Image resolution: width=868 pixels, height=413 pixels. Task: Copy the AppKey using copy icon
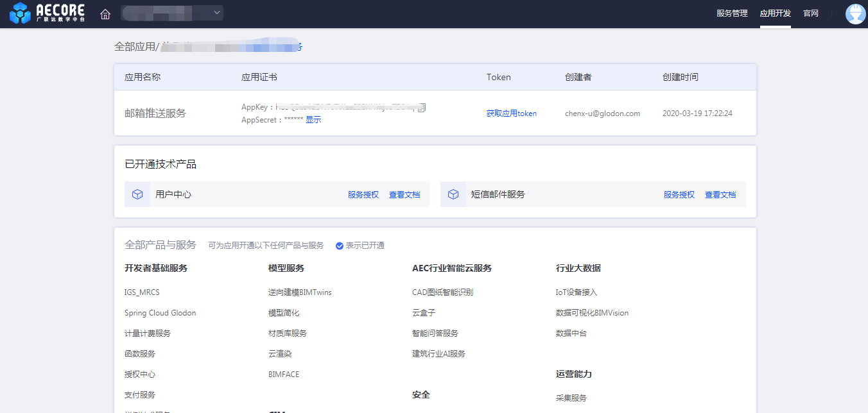(421, 107)
